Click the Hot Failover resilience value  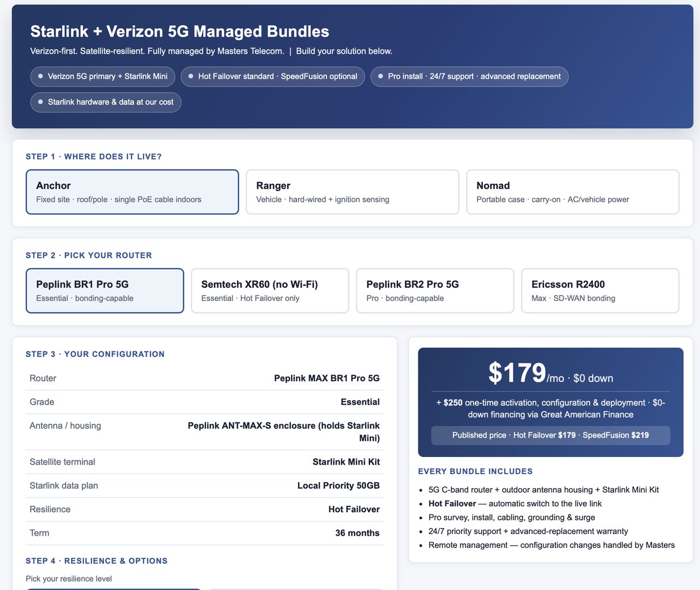point(354,510)
